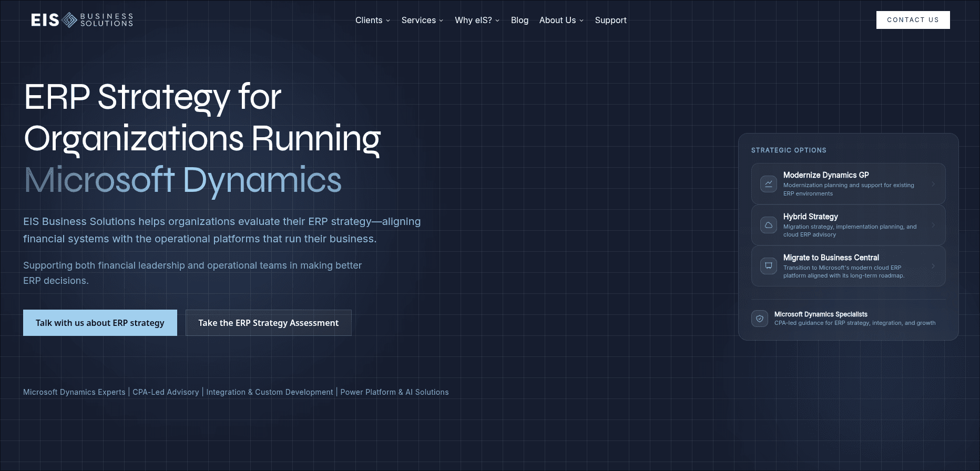The image size is (980, 471).
Task: Expand the About Us menu
Action: [561, 20]
